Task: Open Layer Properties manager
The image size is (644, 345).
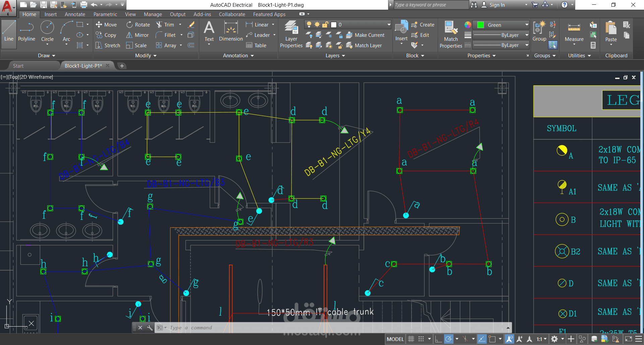Action: point(291,34)
